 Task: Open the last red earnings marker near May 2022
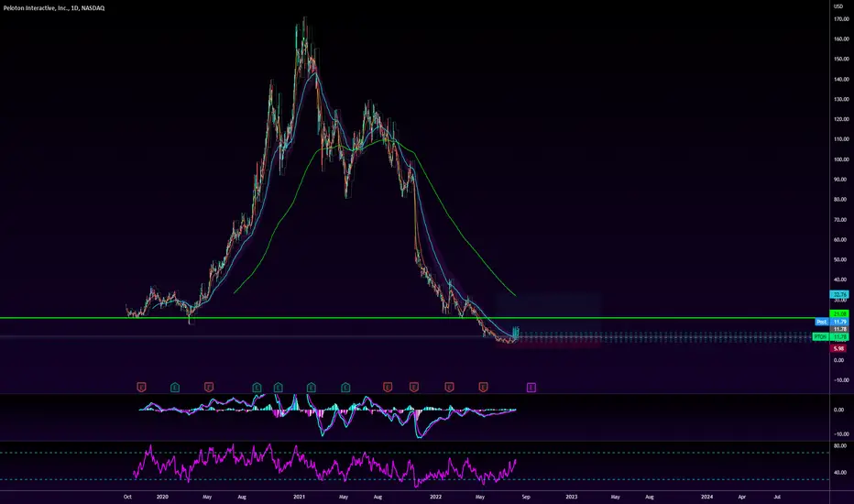(x=483, y=388)
